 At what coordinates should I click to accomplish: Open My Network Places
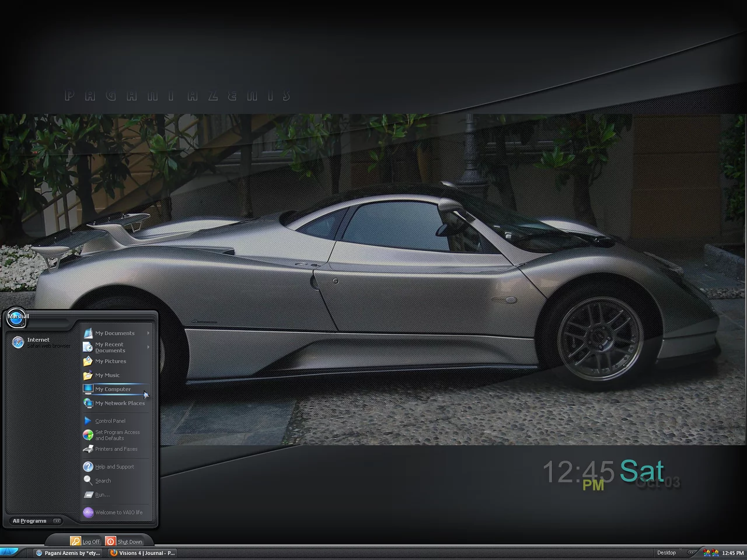pyautogui.click(x=120, y=404)
